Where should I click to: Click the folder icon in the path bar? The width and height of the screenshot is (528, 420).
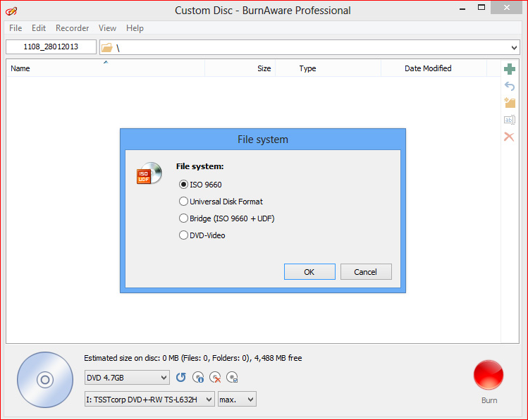click(x=107, y=47)
